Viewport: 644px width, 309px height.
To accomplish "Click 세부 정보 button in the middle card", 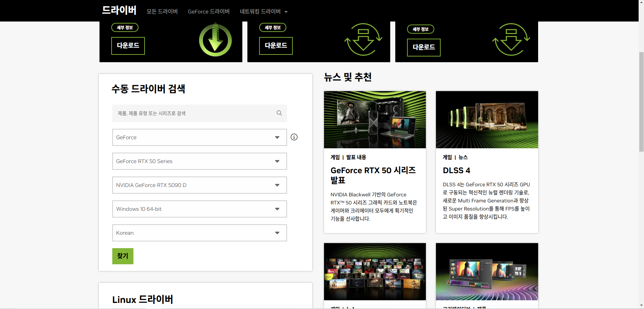I will coord(273,28).
